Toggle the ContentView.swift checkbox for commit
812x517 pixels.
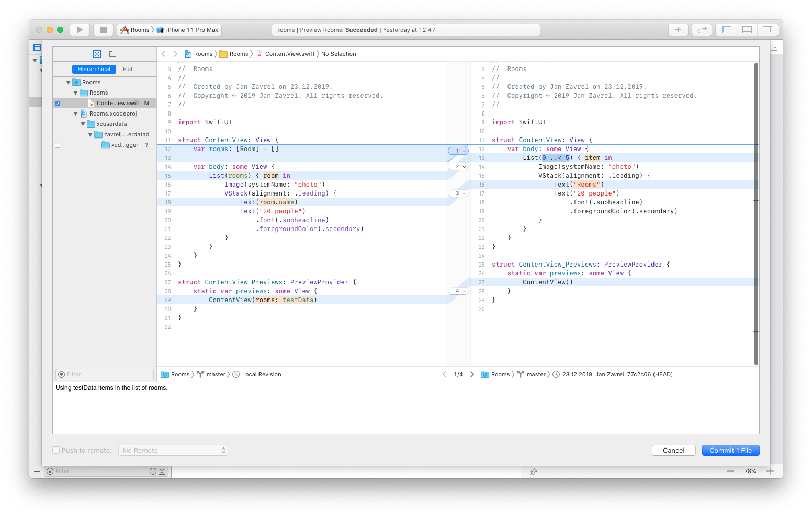[x=58, y=103]
